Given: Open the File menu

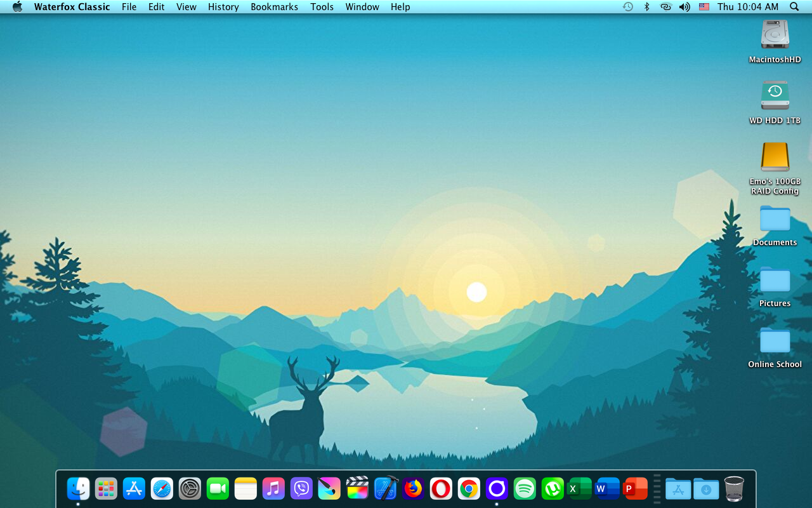Looking at the screenshot, I should (x=129, y=7).
